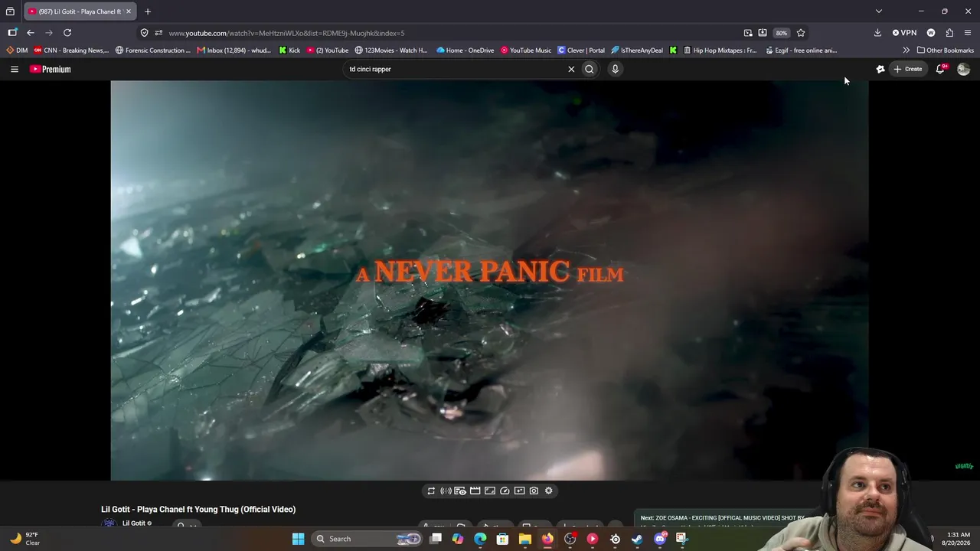Open enhancer settings gear below the video
Screen dimensions: 980x551
pyautogui.click(x=548, y=491)
